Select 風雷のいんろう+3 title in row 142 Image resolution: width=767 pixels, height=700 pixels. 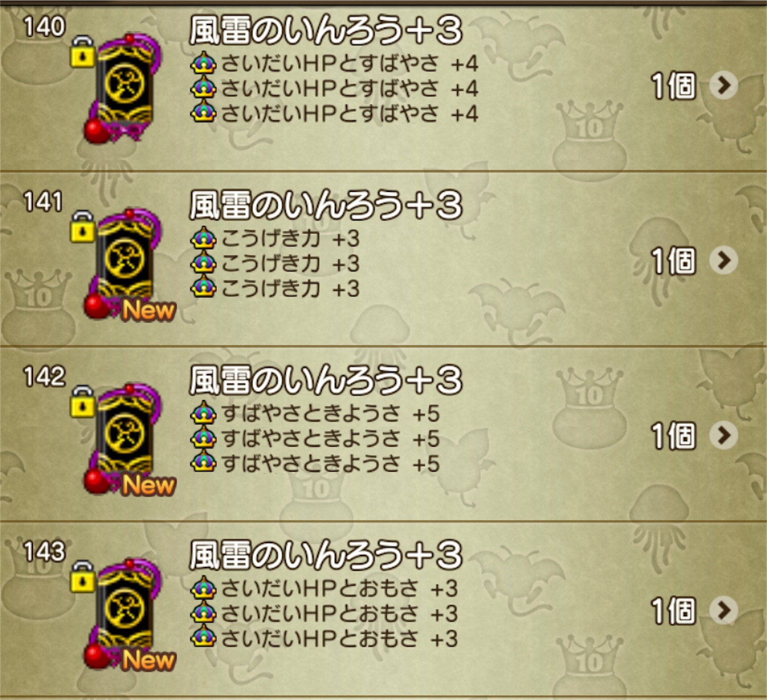point(326,380)
